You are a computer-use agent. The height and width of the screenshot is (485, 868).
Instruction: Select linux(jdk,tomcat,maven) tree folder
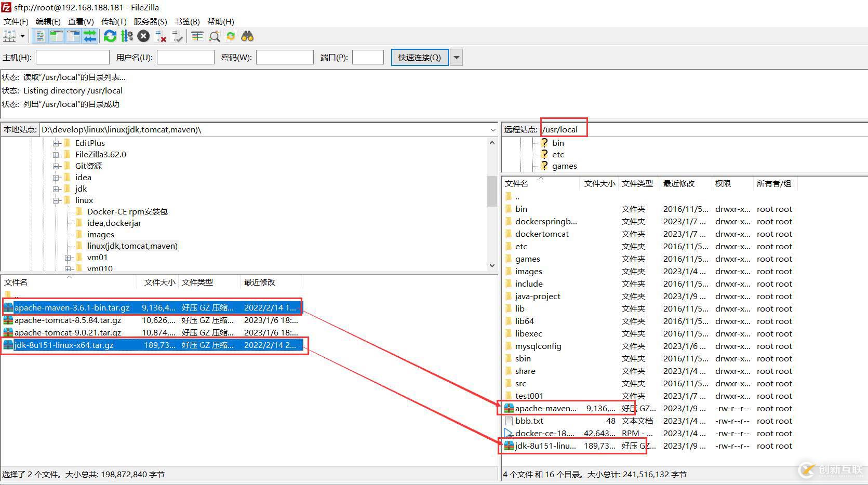pos(132,246)
